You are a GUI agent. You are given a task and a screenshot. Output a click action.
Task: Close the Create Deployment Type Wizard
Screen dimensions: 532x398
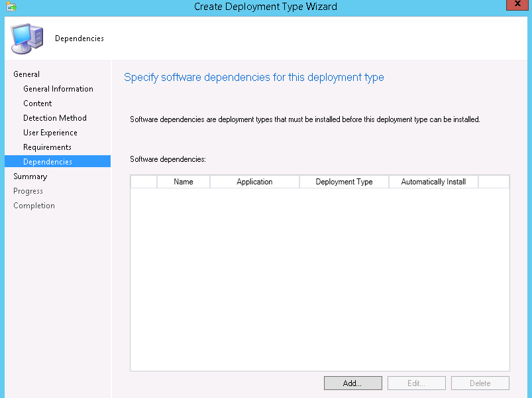(517, 5)
